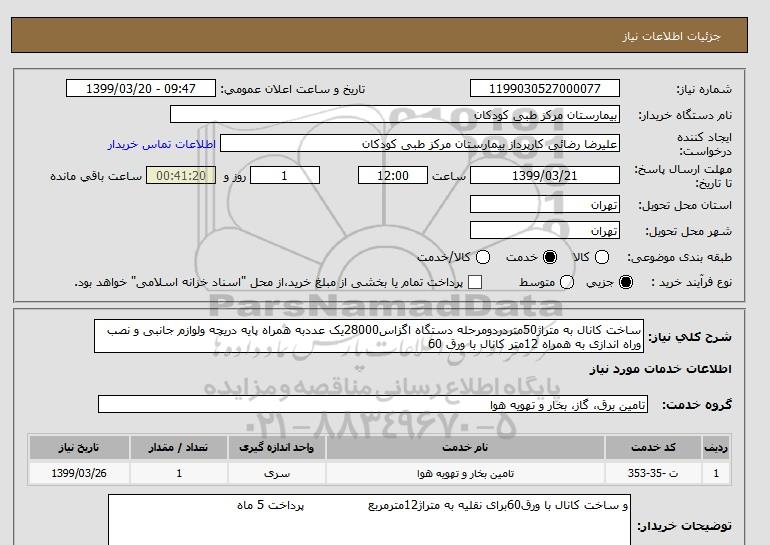Select the کالا radio button

[602, 257]
